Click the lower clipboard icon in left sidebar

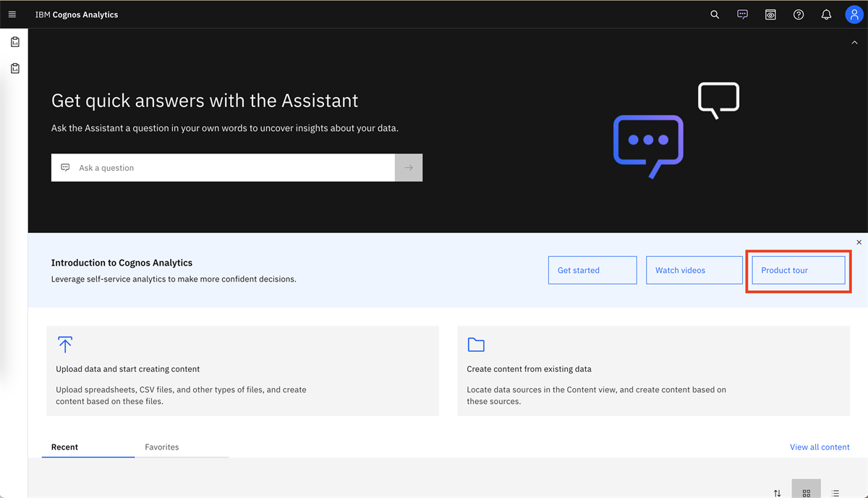(x=14, y=68)
